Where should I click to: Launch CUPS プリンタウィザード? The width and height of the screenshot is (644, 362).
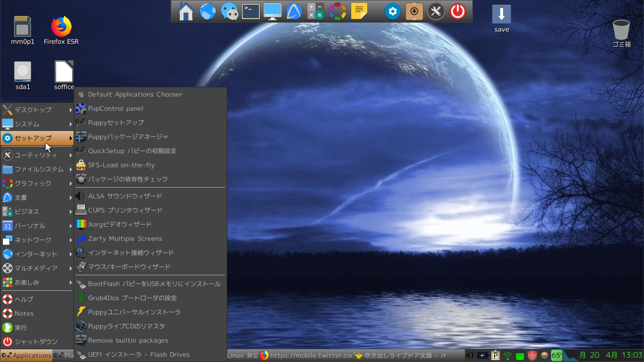[150, 210]
